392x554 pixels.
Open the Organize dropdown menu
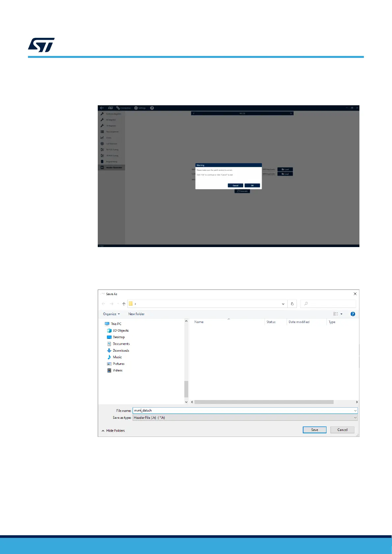112,314
